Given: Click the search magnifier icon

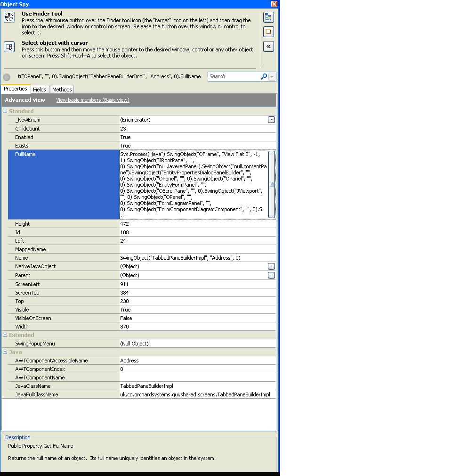Looking at the screenshot, I should tap(264, 76).
